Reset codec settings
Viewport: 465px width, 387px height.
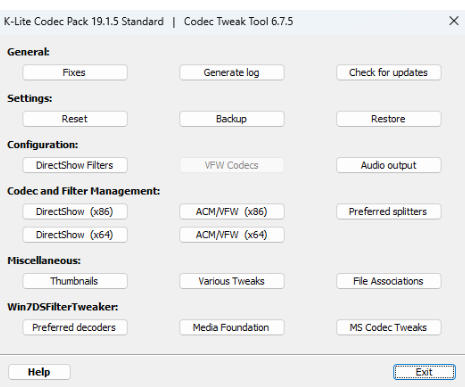click(75, 119)
